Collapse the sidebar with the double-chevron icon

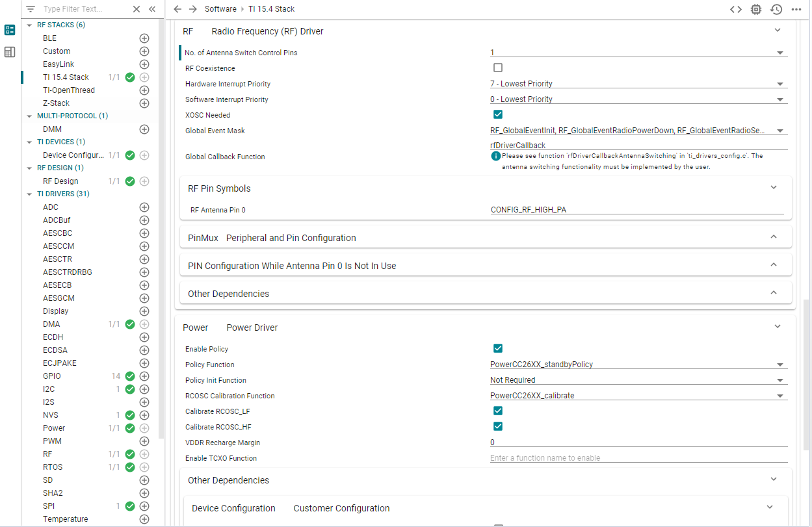coord(152,9)
